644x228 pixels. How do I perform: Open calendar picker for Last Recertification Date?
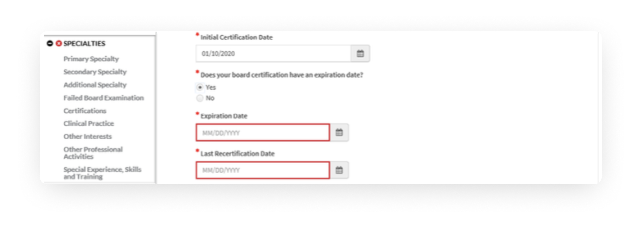[339, 170]
